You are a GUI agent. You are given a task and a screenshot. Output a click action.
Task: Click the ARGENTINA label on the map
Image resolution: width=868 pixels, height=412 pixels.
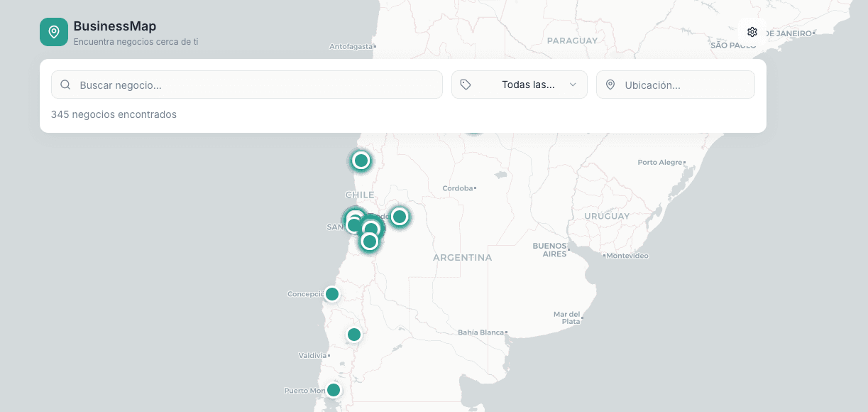(462, 257)
